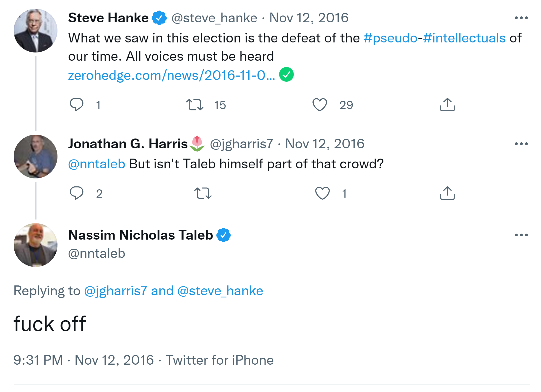
Task: Retweet Jonathan G. Harris's reply
Action: coord(203,193)
